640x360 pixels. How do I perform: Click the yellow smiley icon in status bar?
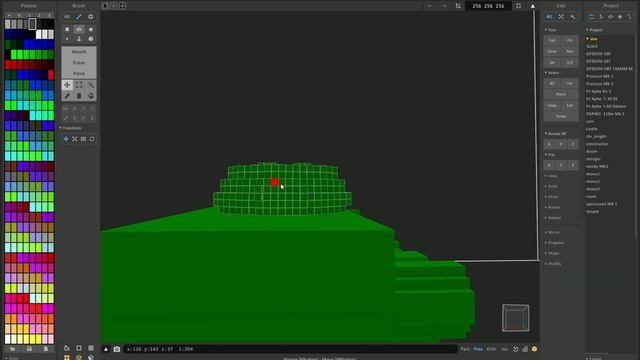coord(534,349)
